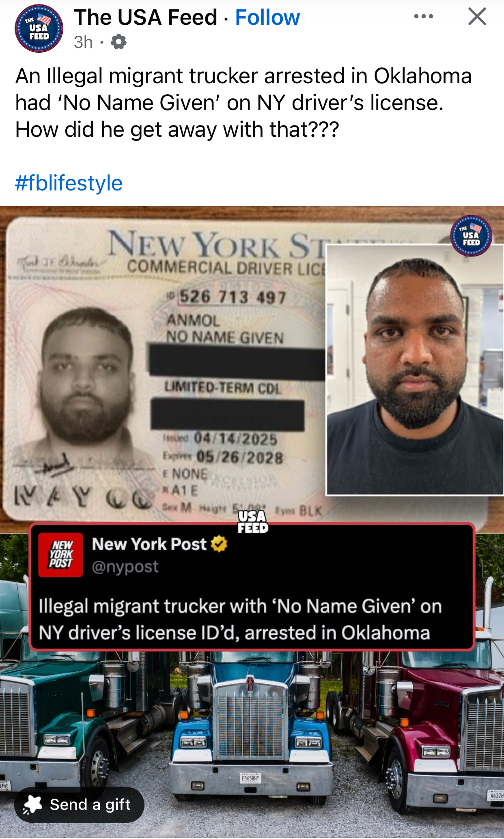The width and height of the screenshot is (504, 839).
Task: Click the Follow link
Action: pos(267,17)
